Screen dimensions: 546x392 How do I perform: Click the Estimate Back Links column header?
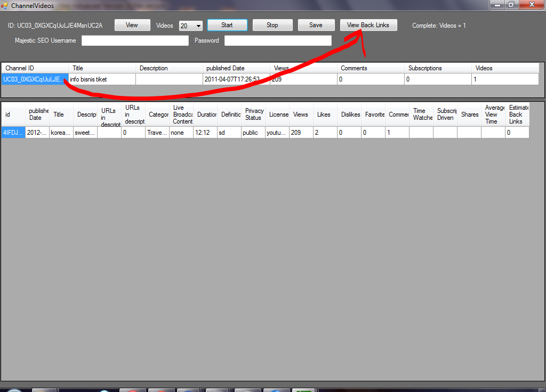click(517, 115)
